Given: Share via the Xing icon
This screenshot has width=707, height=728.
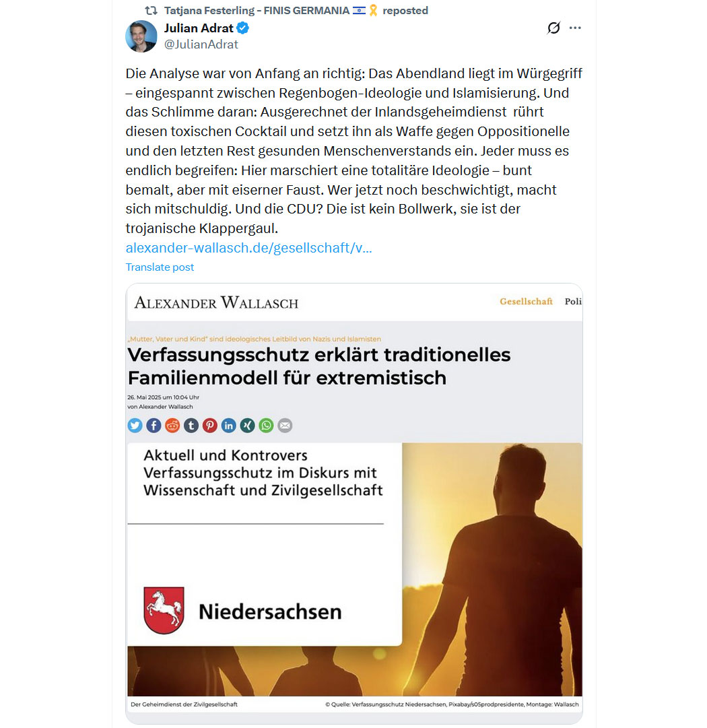Looking at the screenshot, I should pos(247,426).
